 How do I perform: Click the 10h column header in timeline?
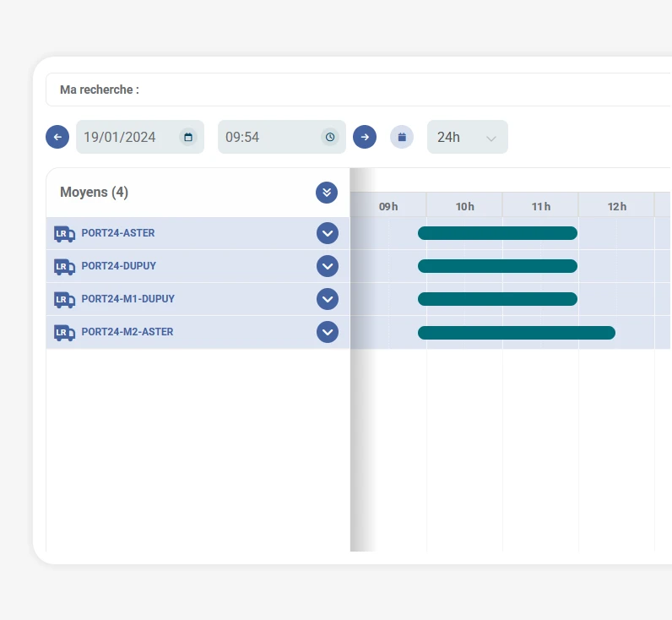(x=464, y=206)
